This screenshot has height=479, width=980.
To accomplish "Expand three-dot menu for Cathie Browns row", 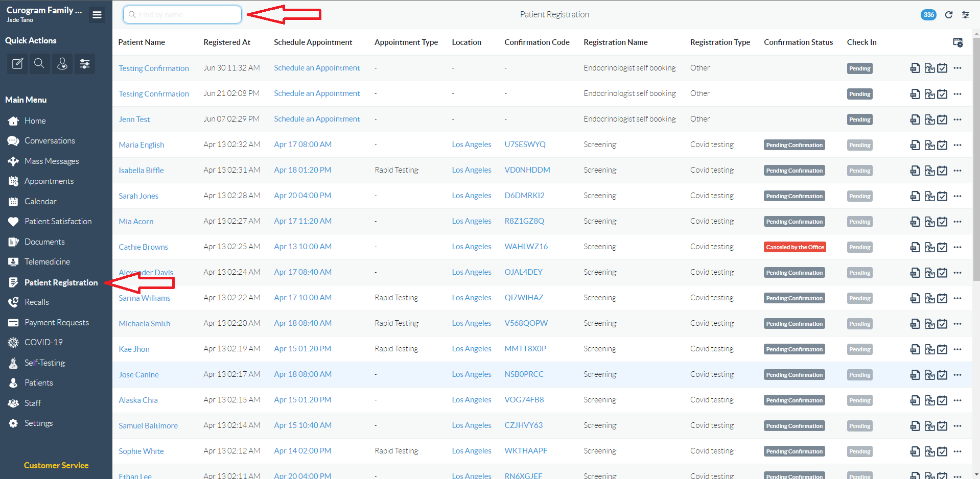I will click(x=958, y=247).
